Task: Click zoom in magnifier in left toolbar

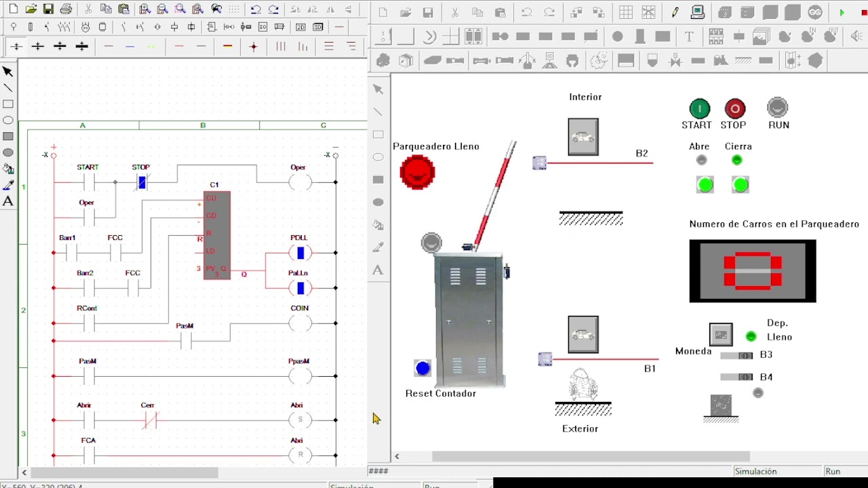Action: pyautogui.click(x=144, y=9)
